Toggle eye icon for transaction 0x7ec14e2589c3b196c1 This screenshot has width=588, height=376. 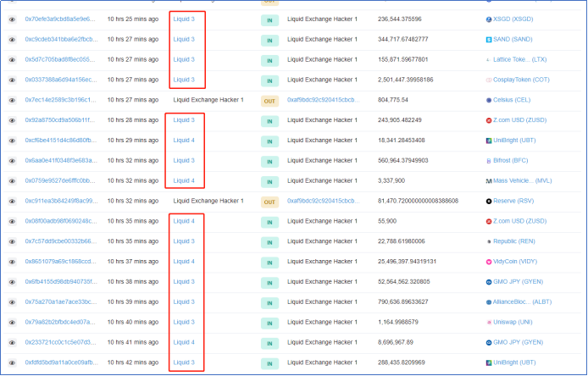pyautogui.click(x=12, y=100)
